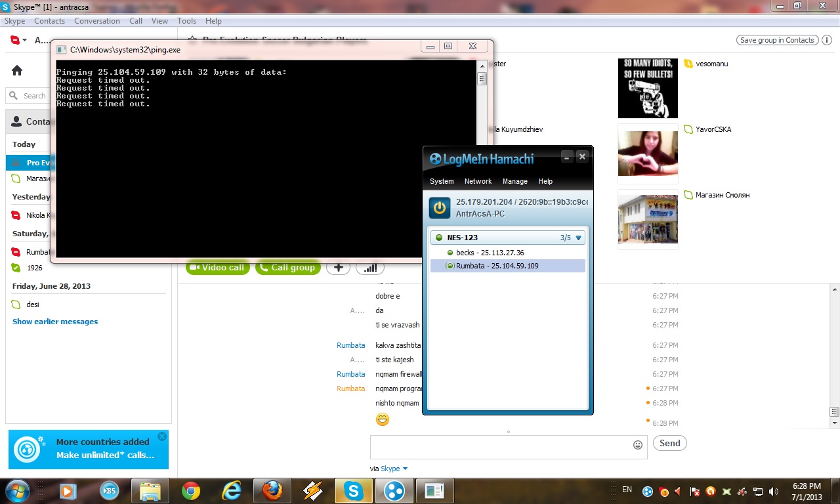The width and height of the screenshot is (840, 504).
Task: Click Skype icon on taskbar
Action: pyautogui.click(x=354, y=491)
